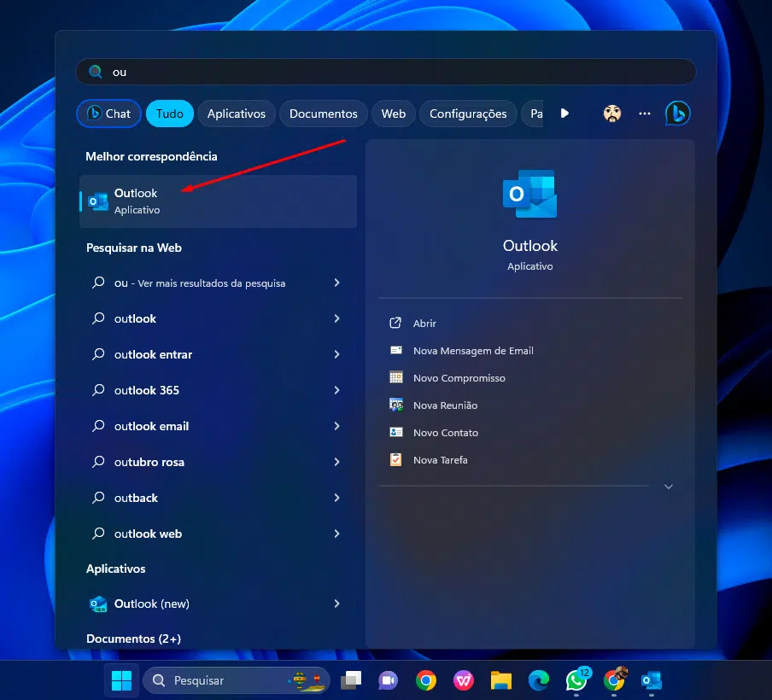The height and width of the screenshot is (700, 772).
Task: Expand the 'outlook 365' chevron
Action: click(336, 390)
